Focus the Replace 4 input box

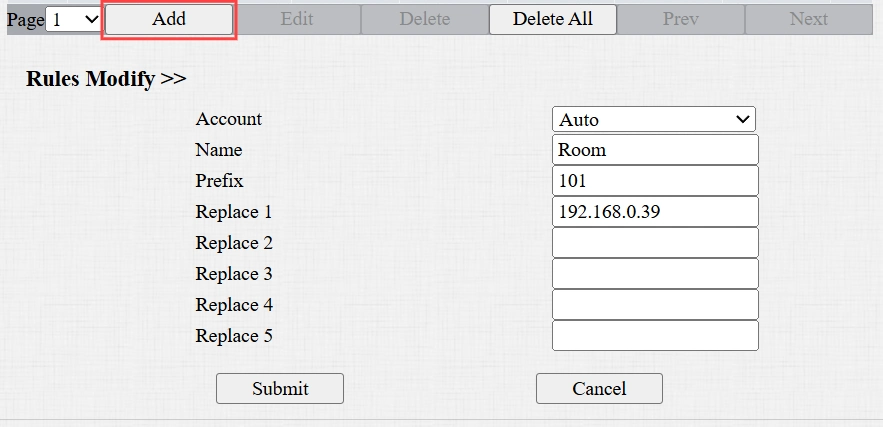click(x=654, y=305)
